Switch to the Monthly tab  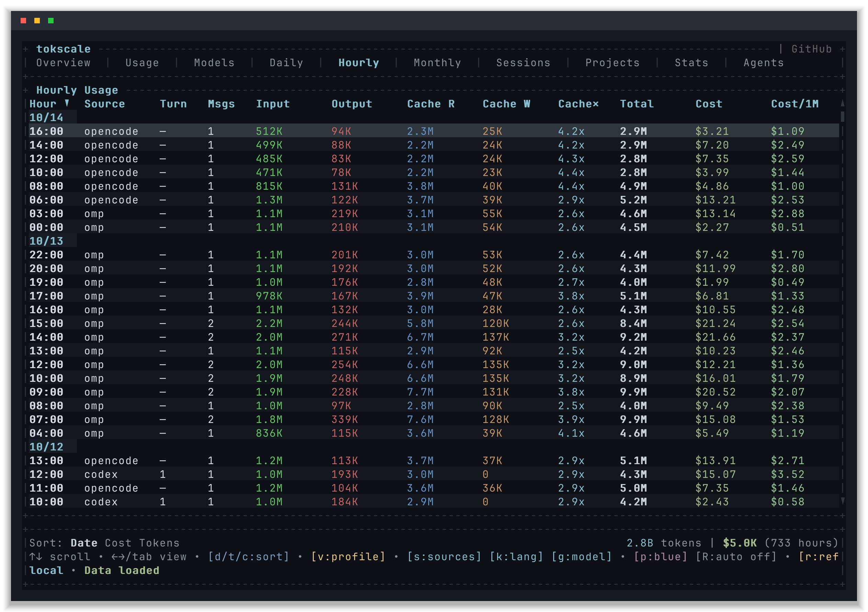pyautogui.click(x=437, y=63)
